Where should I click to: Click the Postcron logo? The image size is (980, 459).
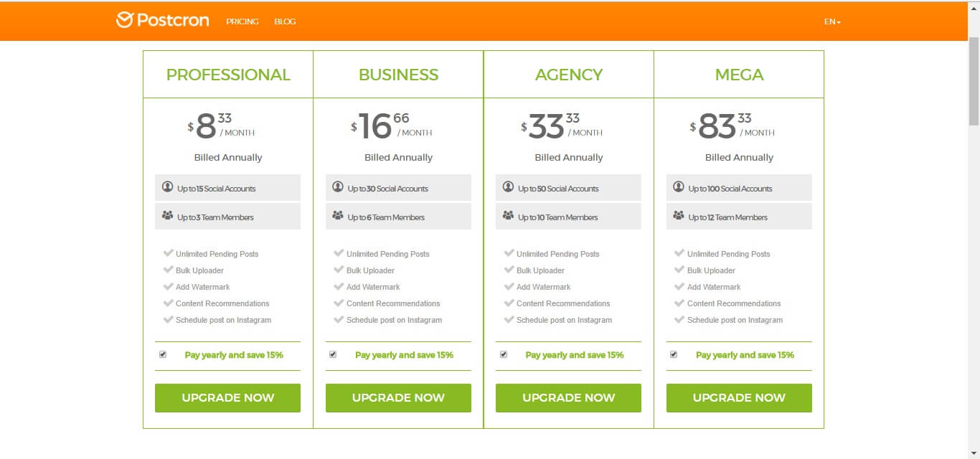pos(162,20)
